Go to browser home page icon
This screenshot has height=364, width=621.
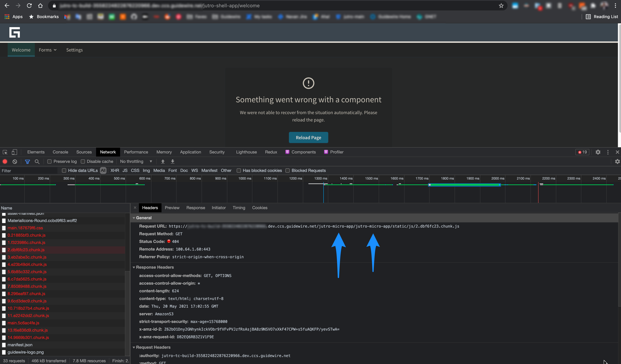[40, 5]
